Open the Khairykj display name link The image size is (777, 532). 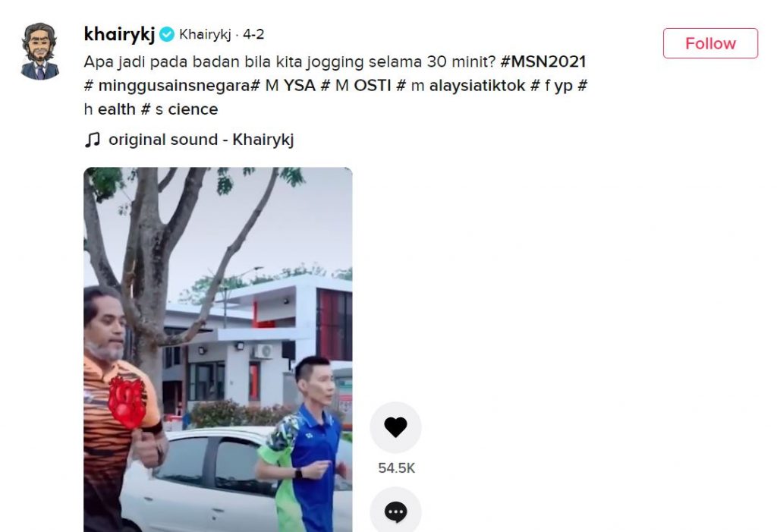click(205, 35)
